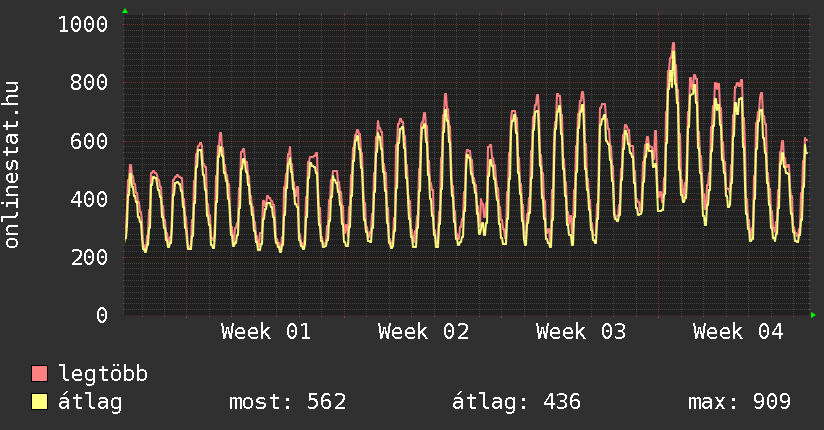Click the 800 y-axis label
The image size is (824, 430).
(x=90, y=82)
